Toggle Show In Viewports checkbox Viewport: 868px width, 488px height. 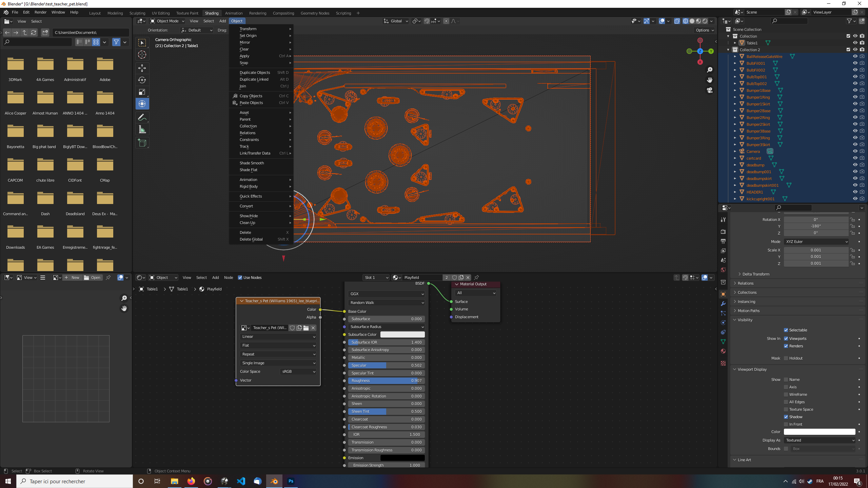pos(786,339)
